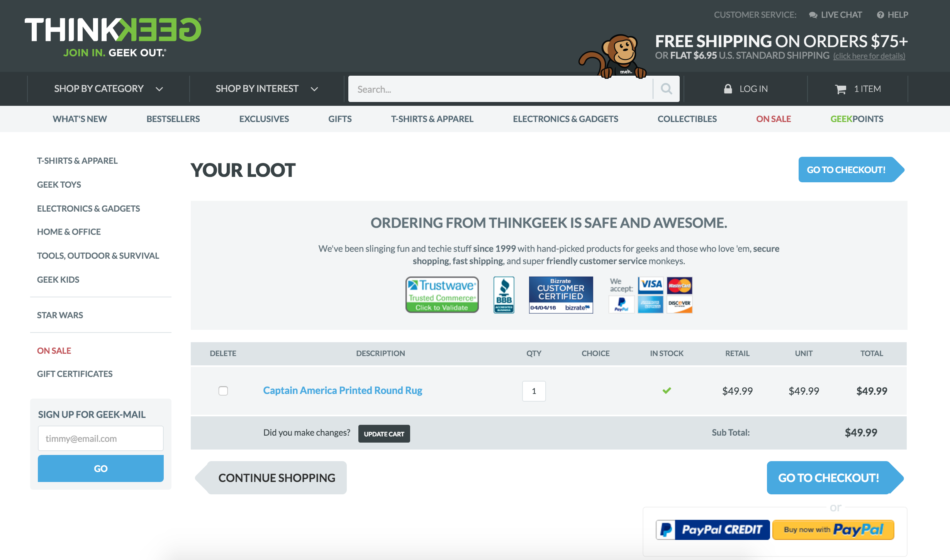Click the Bizrate Customer Certified badge
This screenshot has height=560, width=950.
[x=561, y=295]
